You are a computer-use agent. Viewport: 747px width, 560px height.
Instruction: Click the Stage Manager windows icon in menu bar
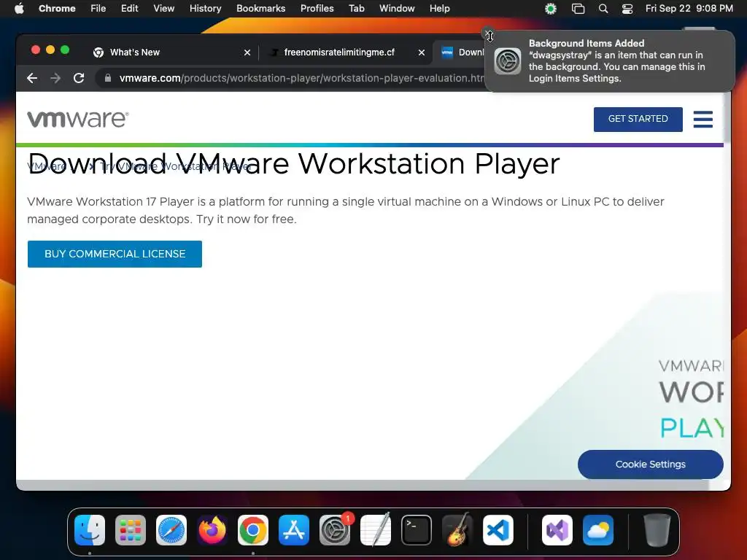(578, 9)
